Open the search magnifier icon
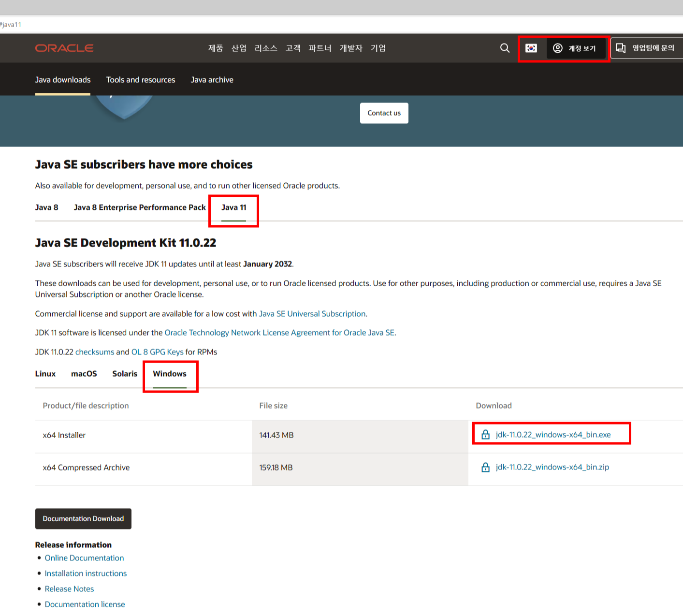683x616 pixels. [x=505, y=48]
